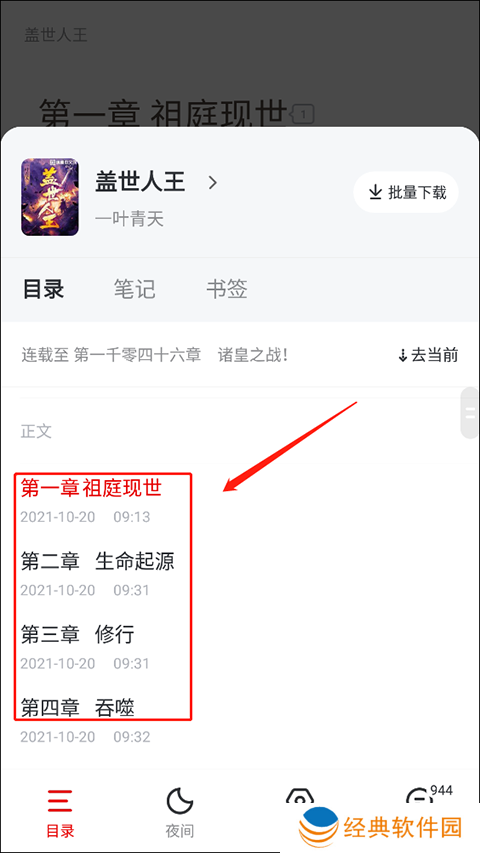
Task: Open book details via chevron beside 盖世人王
Action: click(213, 182)
